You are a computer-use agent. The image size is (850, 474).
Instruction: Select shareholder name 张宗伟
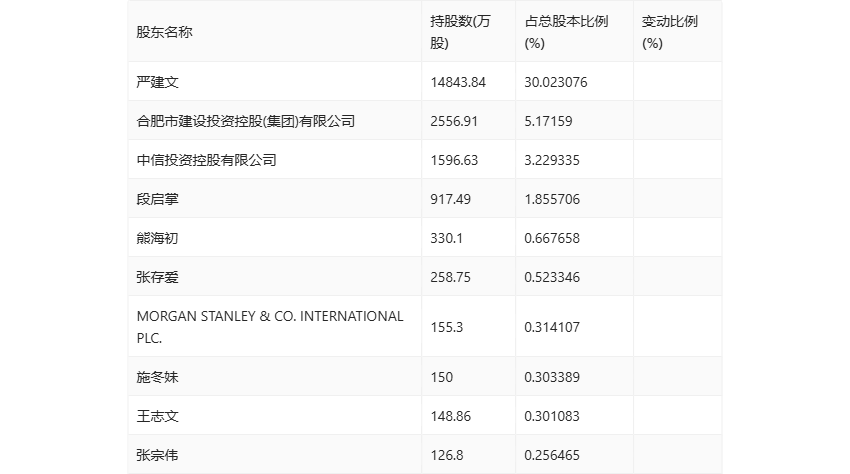pos(157,455)
